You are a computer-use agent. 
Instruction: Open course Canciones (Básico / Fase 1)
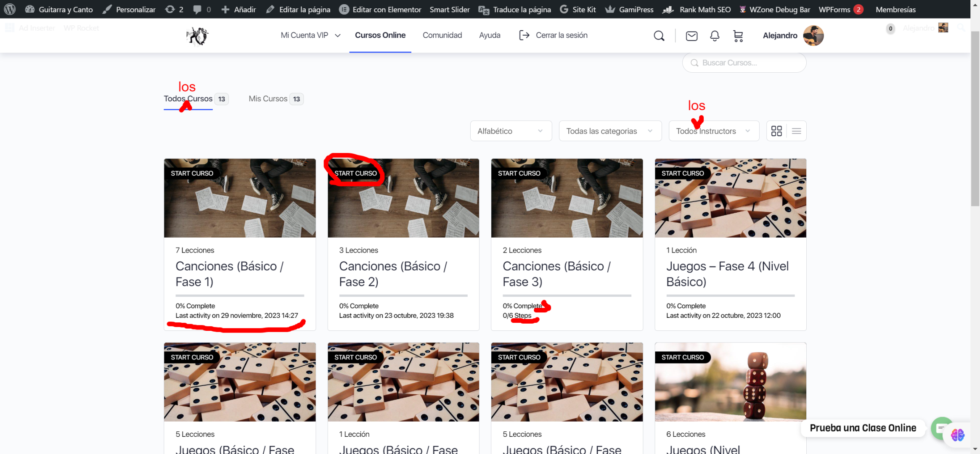pyautogui.click(x=230, y=274)
